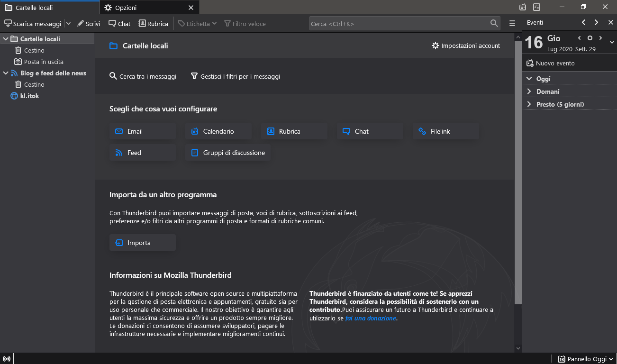Configure a Feed account
This screenshot has height=364, width=617.
pyautogui.click(x=143, y=153)
